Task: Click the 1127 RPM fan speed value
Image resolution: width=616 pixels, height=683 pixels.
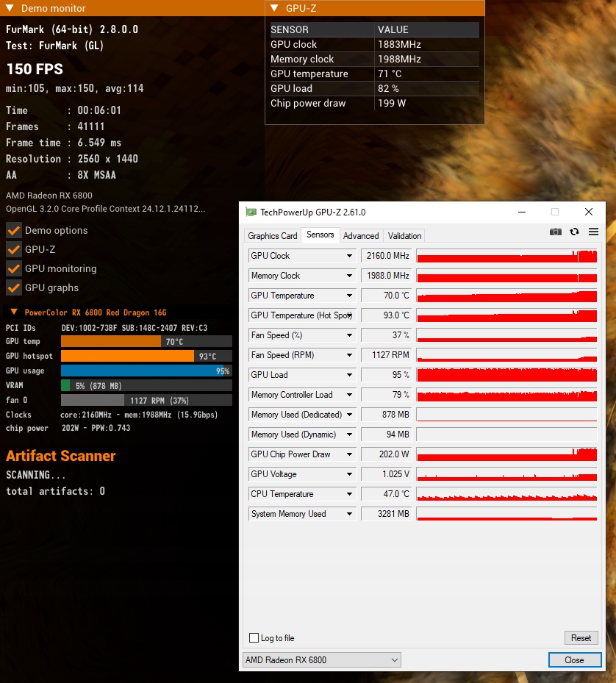Action: 387,355
